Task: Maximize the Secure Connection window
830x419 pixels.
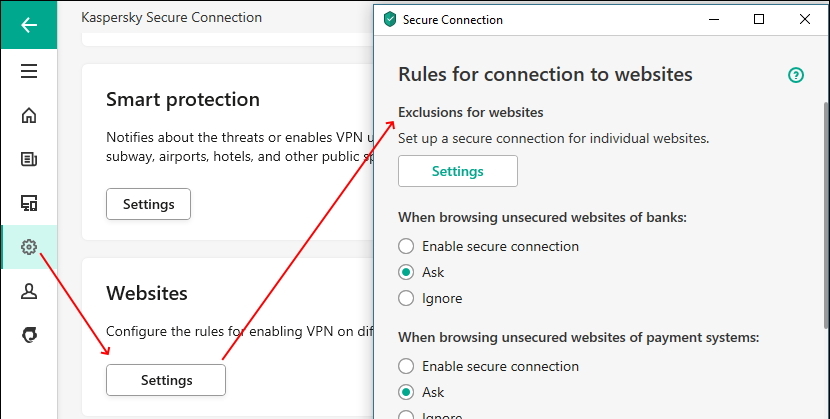Action: [x=759, y=20]
